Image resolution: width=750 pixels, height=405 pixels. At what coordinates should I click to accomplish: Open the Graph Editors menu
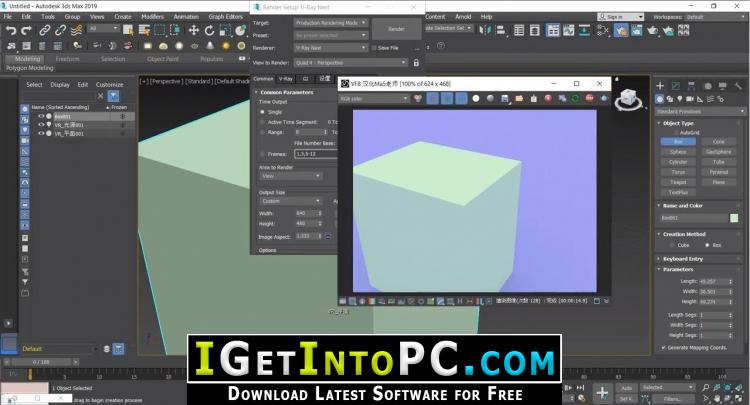coord(225,17)
